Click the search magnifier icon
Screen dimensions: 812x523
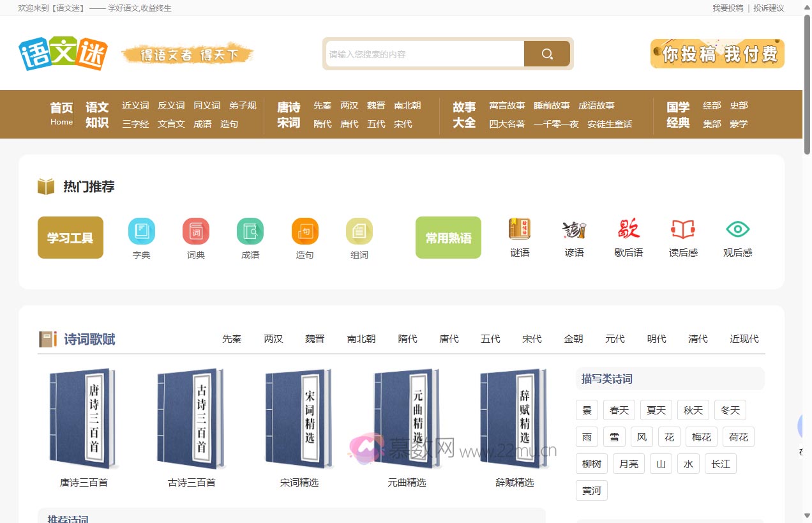coord(546,54)
